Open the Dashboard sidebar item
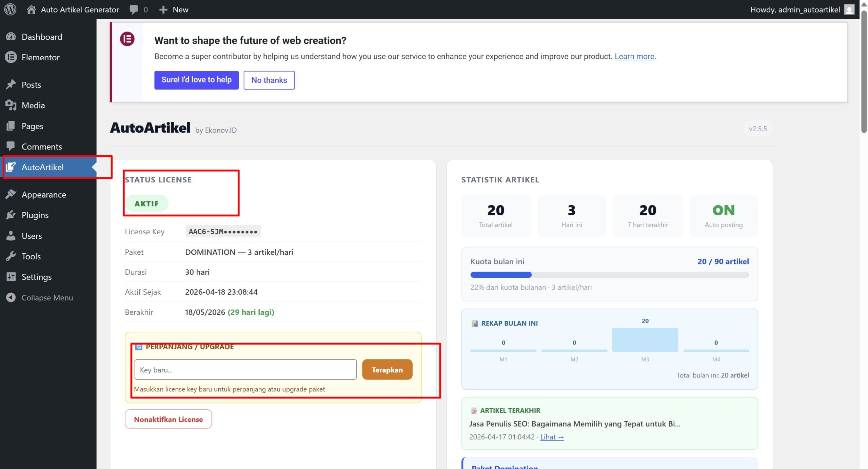The image size is (868, 469). click(42, 37)
